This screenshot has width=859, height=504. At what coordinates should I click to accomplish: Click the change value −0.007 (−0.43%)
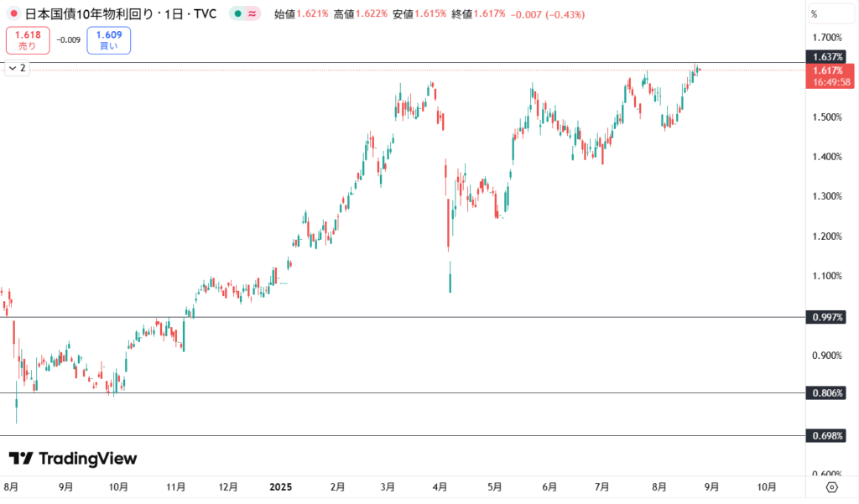click(x=547, y=15)
